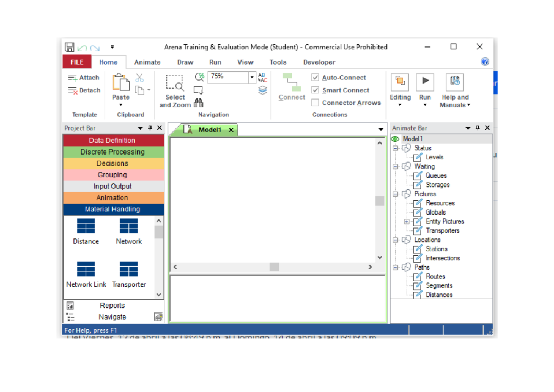Disable the Auto-Connect checkbox
Screen dimensions: 554x392
(x=315, y=78)
